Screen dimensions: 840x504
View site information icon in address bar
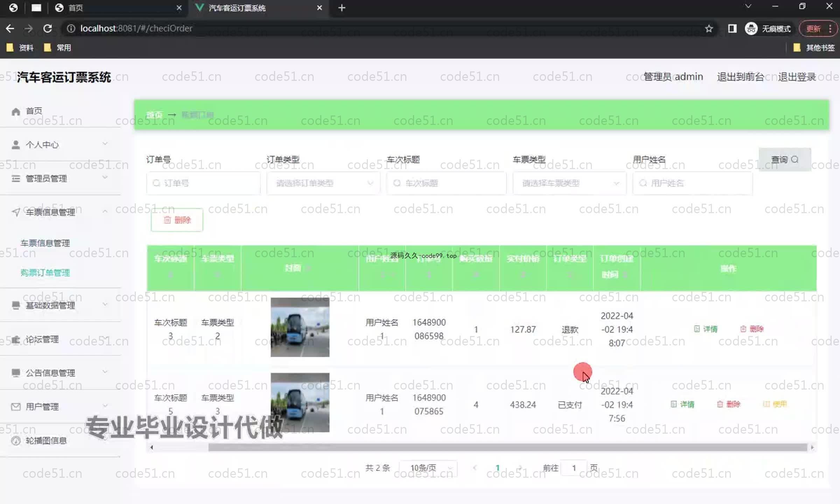(71, 28)
